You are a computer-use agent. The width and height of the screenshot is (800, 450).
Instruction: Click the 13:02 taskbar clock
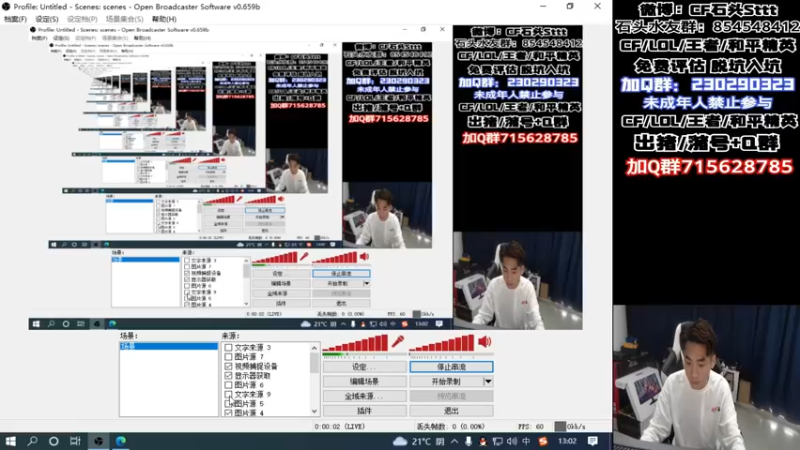click(x=567, y=441)
